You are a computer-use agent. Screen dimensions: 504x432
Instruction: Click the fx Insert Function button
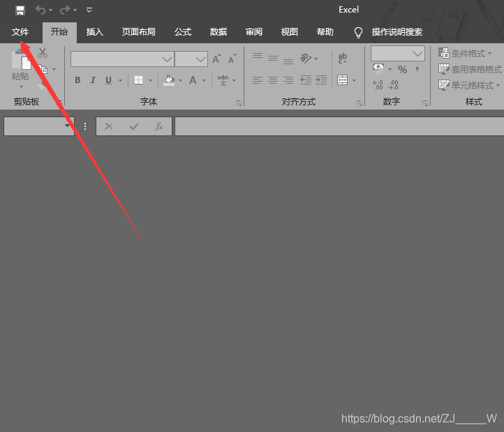click(x=159, y=126)
